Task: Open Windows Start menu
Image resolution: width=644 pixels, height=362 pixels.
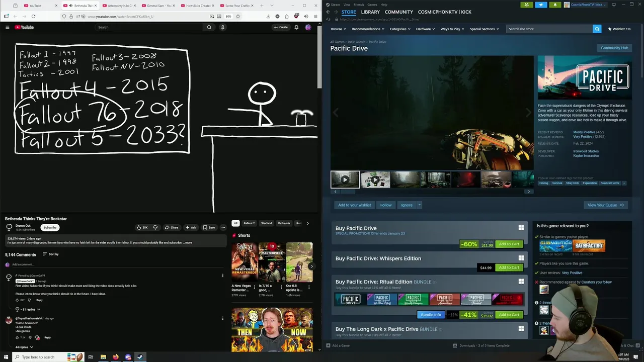Action: [6, 357]
